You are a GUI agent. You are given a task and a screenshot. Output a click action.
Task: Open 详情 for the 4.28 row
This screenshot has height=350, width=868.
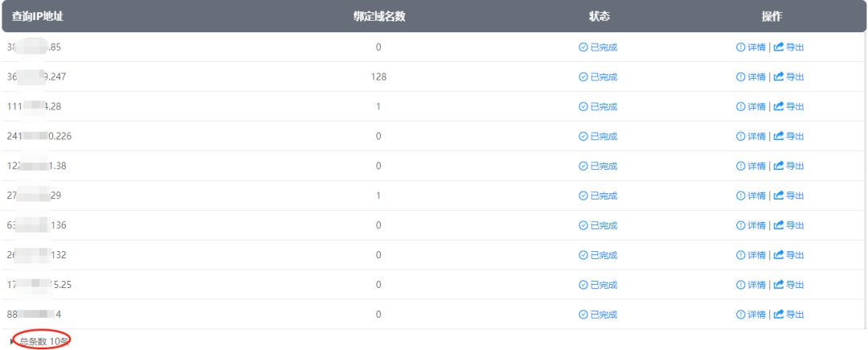[x=757, y=106]
